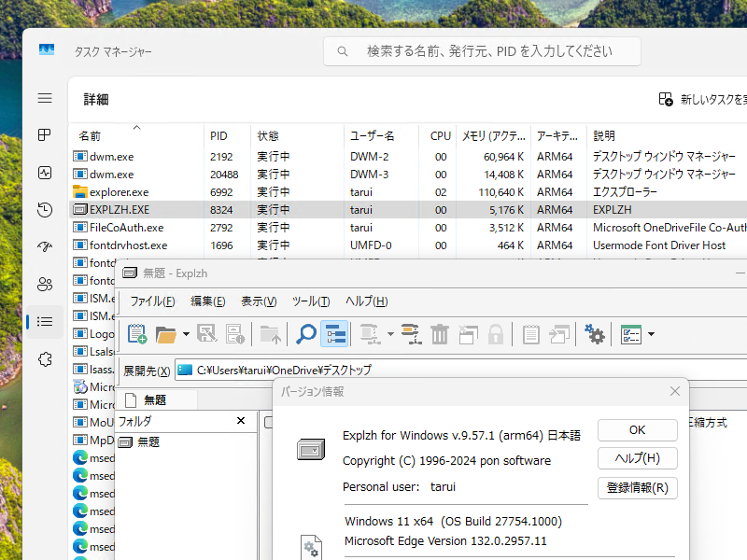Activate the tree view toggle icon
The height and width of the screenshot is (560, 747).
point(332,334)
